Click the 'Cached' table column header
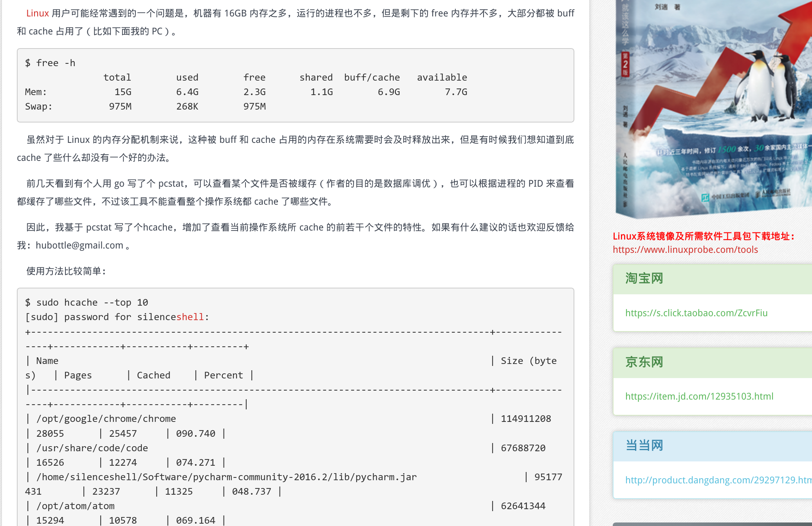This screenshot has width=812, height=526. (153, 375)
